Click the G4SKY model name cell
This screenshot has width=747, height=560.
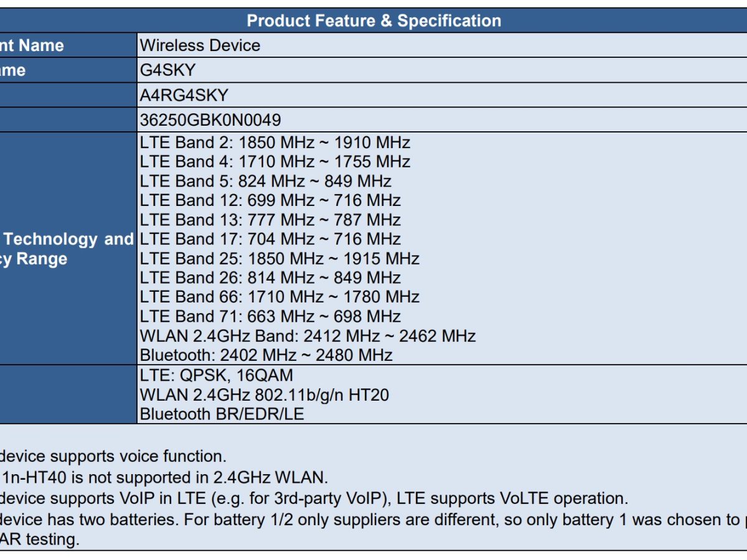click(168, 70)
